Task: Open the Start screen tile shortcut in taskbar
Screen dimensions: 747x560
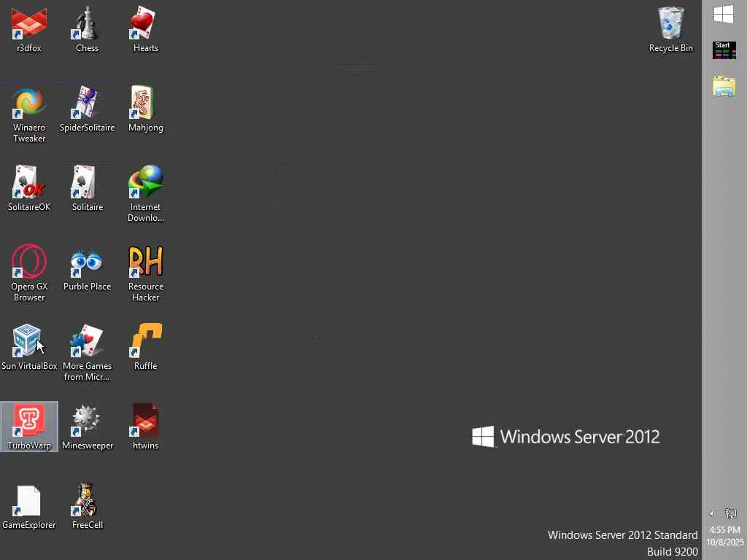Action: click(724, 50)
